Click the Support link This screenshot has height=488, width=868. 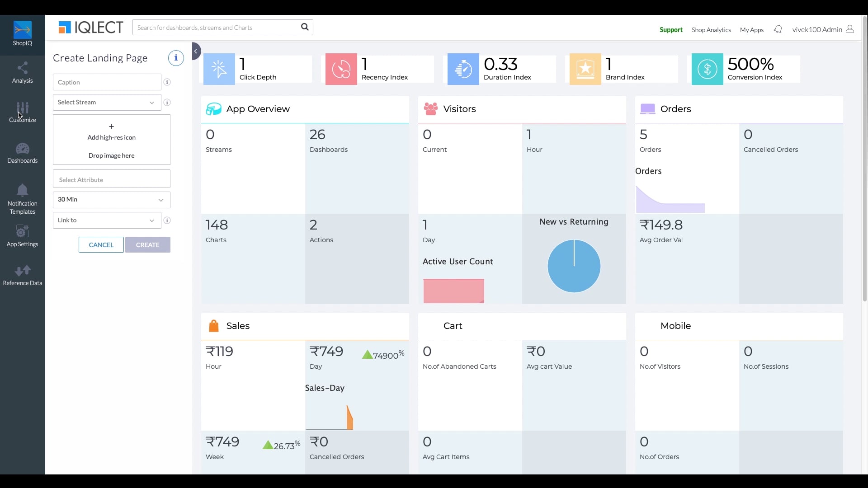pyautogui.click(x=671, y=30)
